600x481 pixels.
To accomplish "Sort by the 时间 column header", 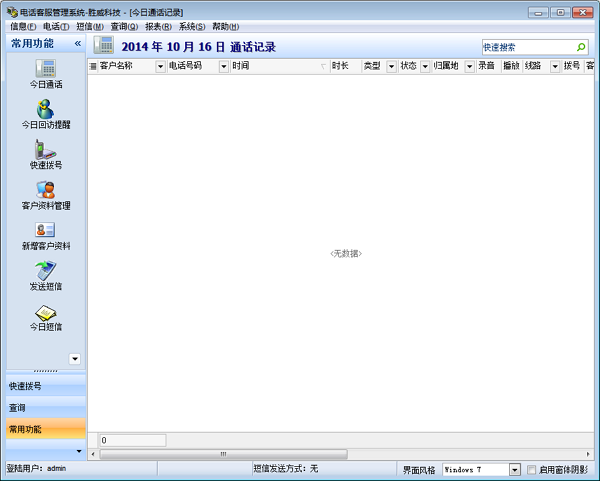I will click(x=280, y=66).
